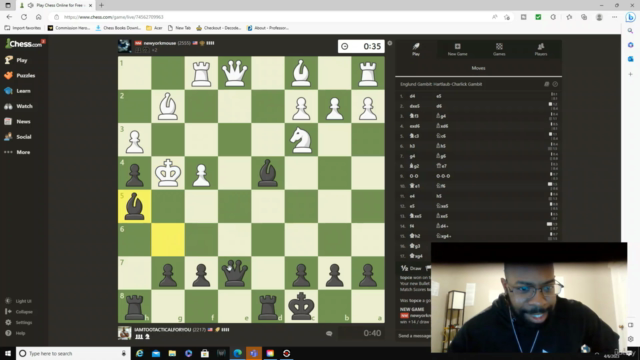Select the white queen on the board
This screenshot has width=640, height=360.
click(235, 73)
